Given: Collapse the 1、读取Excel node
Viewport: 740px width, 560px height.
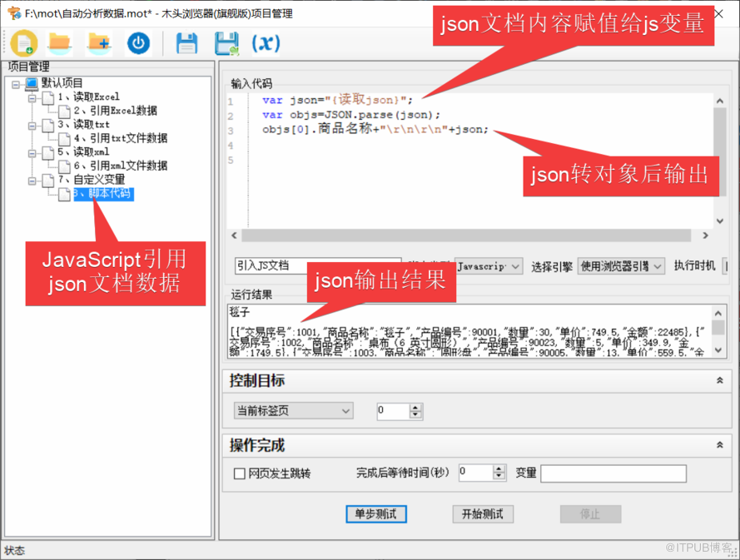Looking at the screenshot, I should 32,98.
